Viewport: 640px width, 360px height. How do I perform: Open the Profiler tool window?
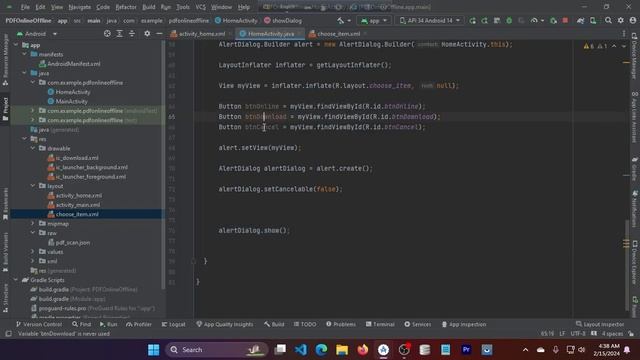click(x=139, y=324)
